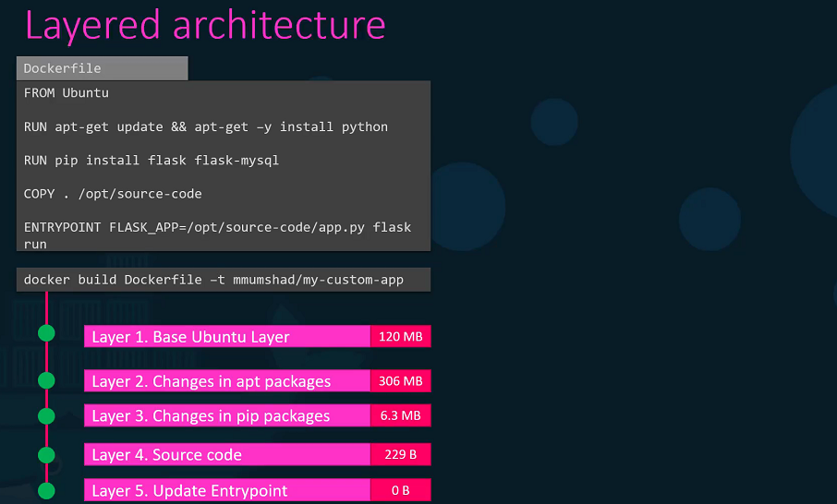The height and width of the screenshot is (504, 837).
Task: Click the 306 MB size badge
Action: point(401,381)
